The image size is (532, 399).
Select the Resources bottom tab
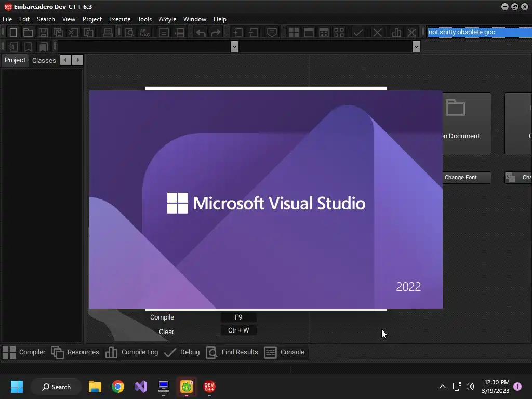[75, 352]
